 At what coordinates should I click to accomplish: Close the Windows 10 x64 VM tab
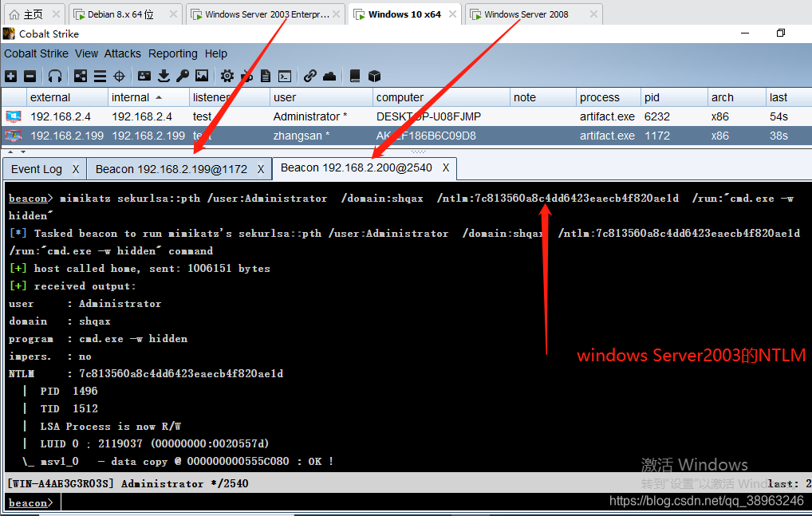[x=452, y=14]
